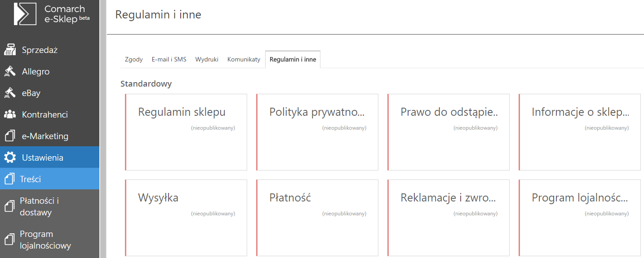Select Ustawienia in sidebar
The image size is (644, 258).
(x=49, y=157)
